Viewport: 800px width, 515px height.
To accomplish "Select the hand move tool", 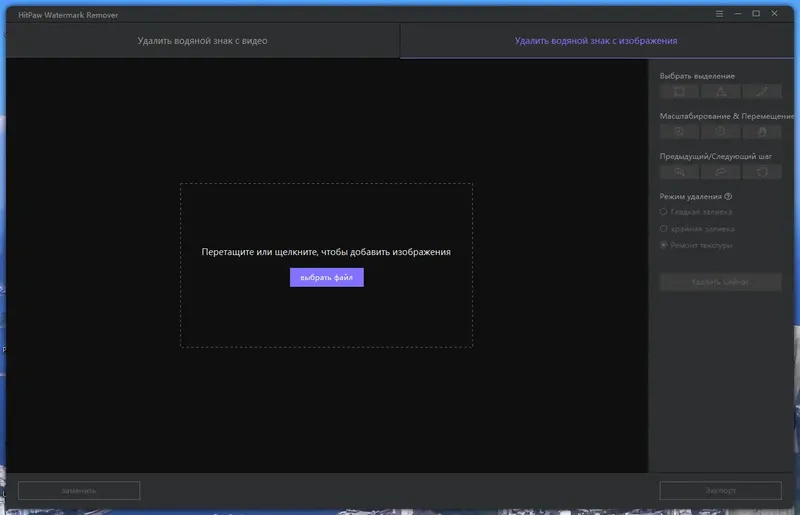I will pos(762,132).
